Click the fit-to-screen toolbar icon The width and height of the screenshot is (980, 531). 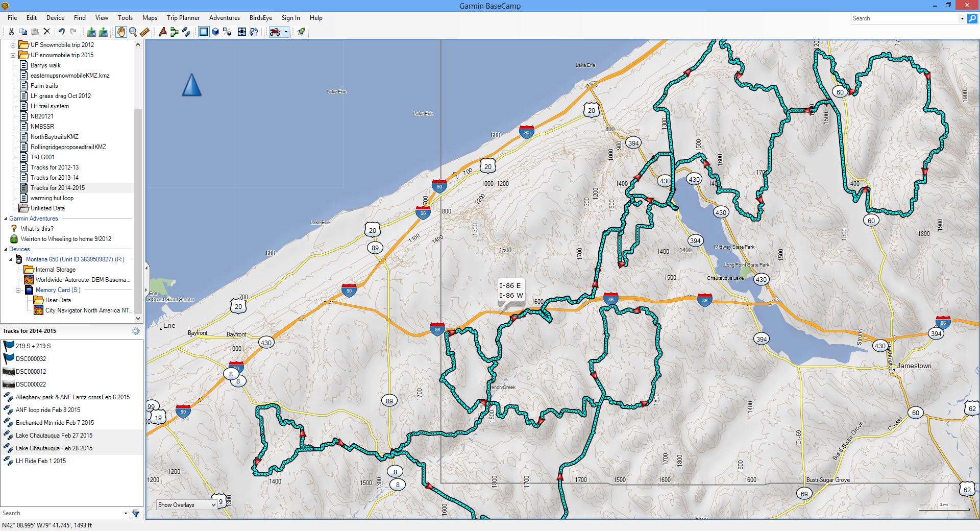point(242,32)
